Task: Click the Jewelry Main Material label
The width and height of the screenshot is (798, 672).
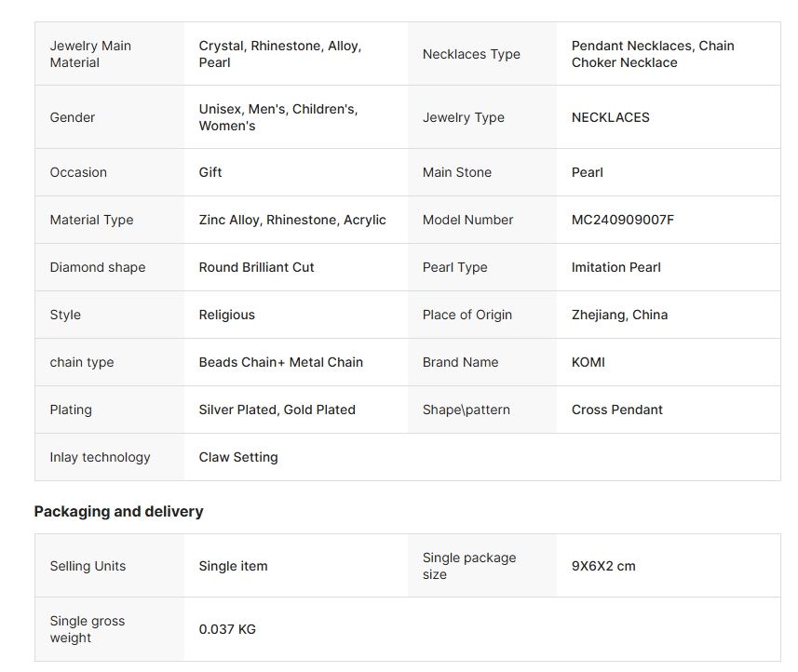Action: [x=90, y=54]
